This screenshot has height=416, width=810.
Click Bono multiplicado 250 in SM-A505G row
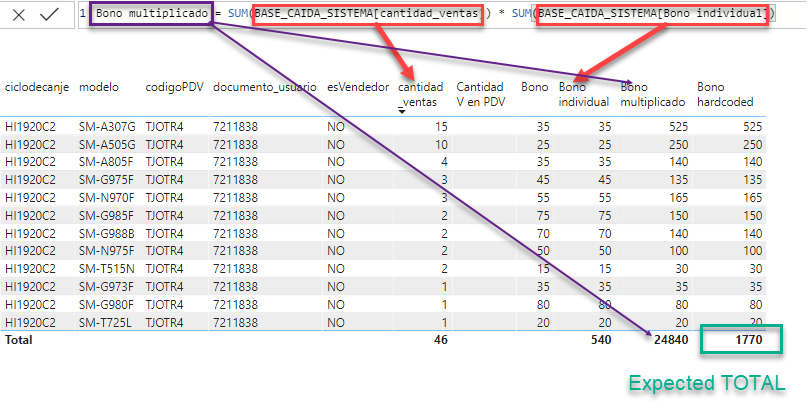tap(678, 145)
